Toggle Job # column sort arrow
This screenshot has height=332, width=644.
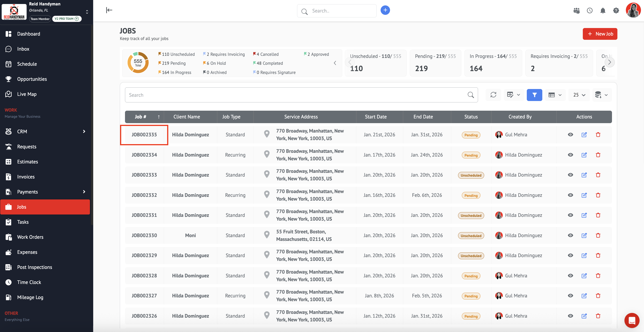[158, 117]
